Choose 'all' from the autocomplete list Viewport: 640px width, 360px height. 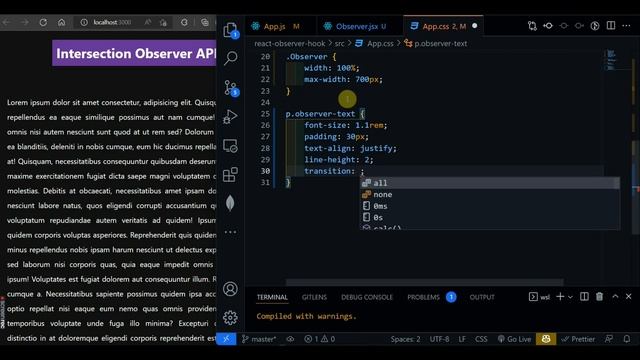point(490,183)
